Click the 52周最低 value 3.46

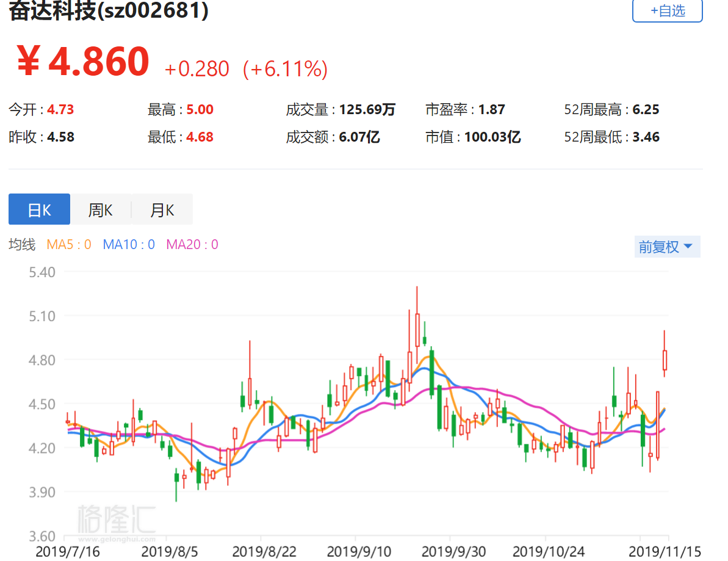646,137
